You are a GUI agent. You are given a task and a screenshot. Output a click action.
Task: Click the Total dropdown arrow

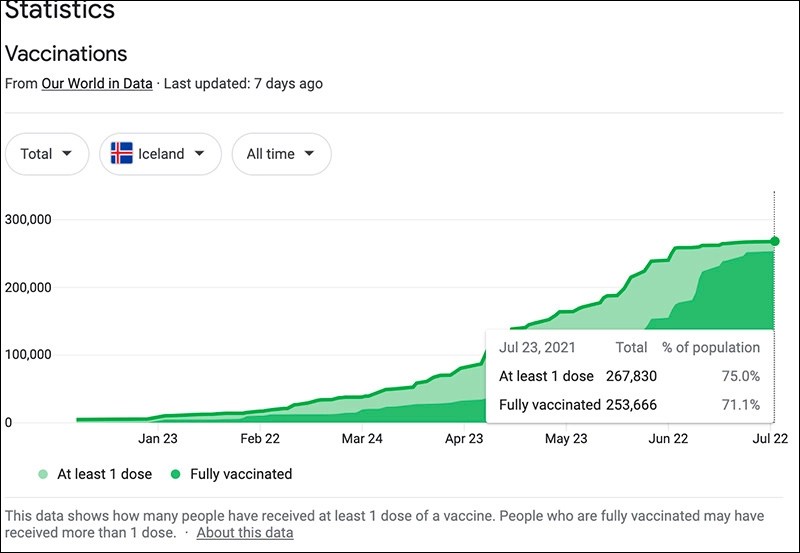click(x=67, y=154)
